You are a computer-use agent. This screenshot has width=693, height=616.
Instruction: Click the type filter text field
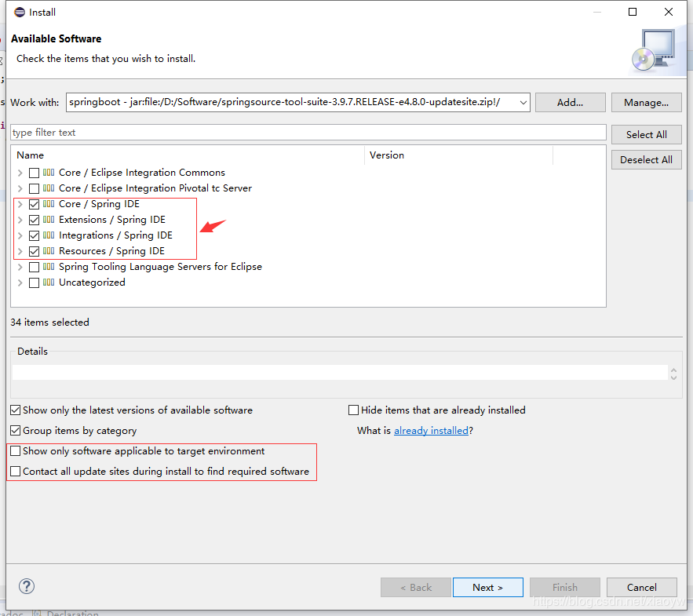[x=308, y=133]
